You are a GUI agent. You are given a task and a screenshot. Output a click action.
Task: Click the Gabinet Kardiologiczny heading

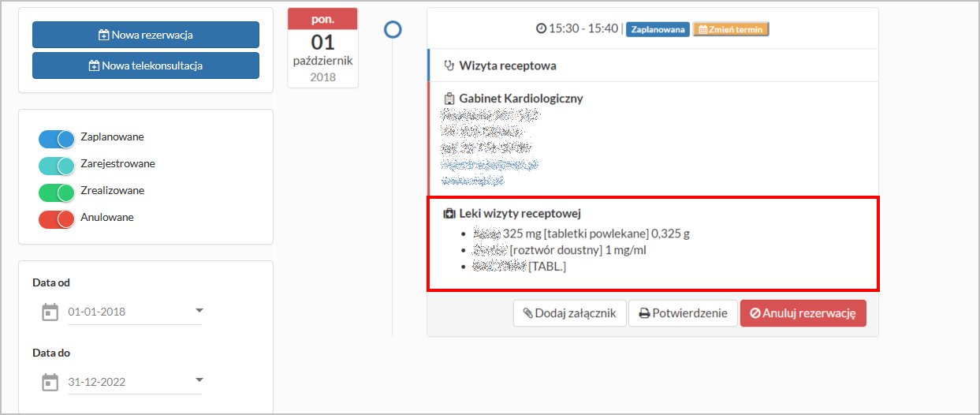pos(521,99)
